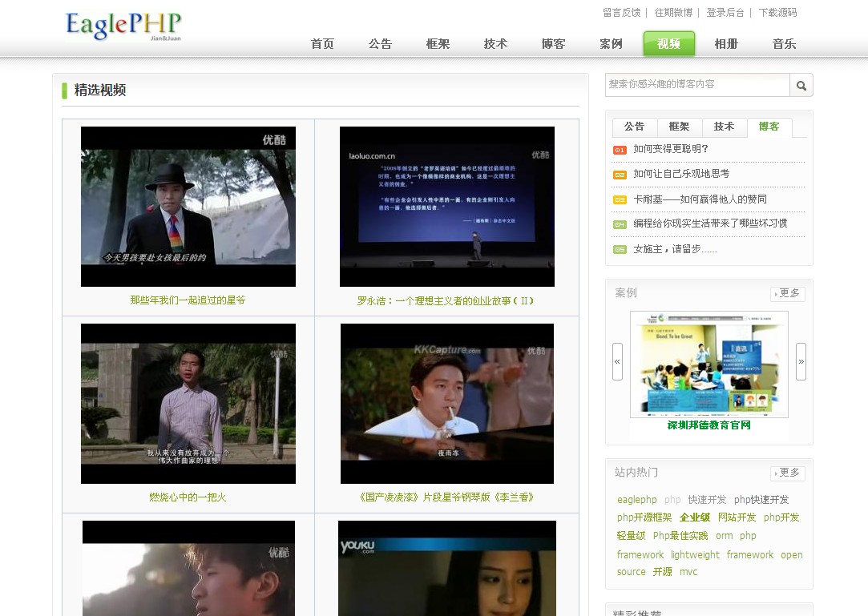Click title《国产凌凌漆》片段星爷钢琴版《李兰香》
Image resolution: width=868 pixels, height=616 pixels.
point(446,497)
